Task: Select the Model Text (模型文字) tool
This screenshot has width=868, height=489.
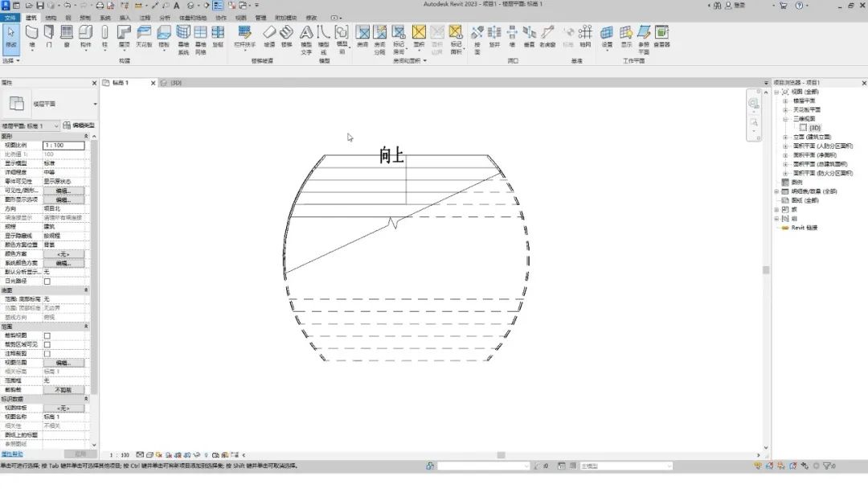Action: (x=306, y=40)
